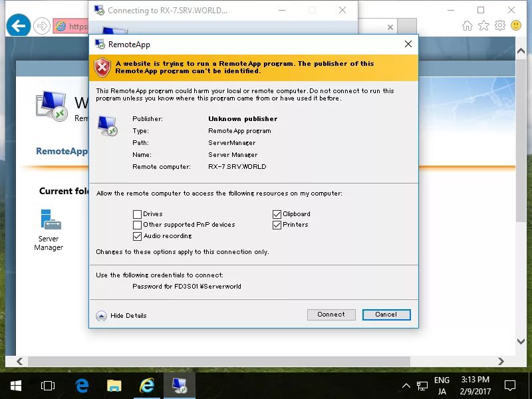Viewport: 532px width, 399px height.
Task: Show hidden system tray icons
Action: 406,386
